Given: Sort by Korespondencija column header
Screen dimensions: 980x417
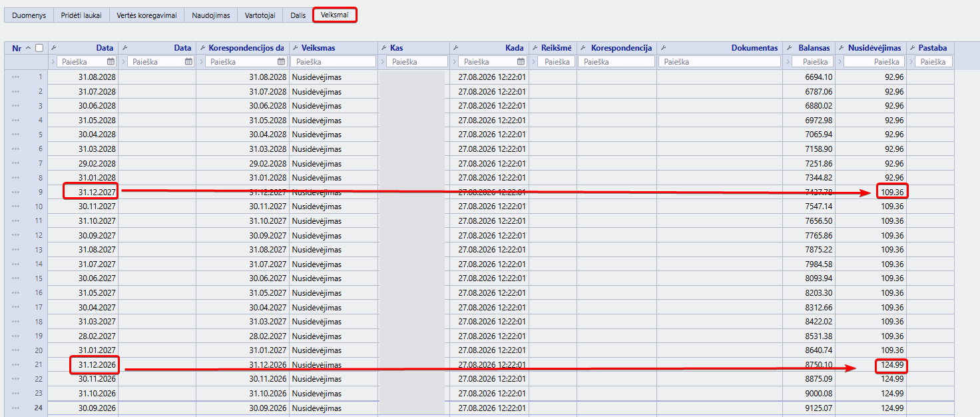Looking at the screenshot, I should click(621, 48).
